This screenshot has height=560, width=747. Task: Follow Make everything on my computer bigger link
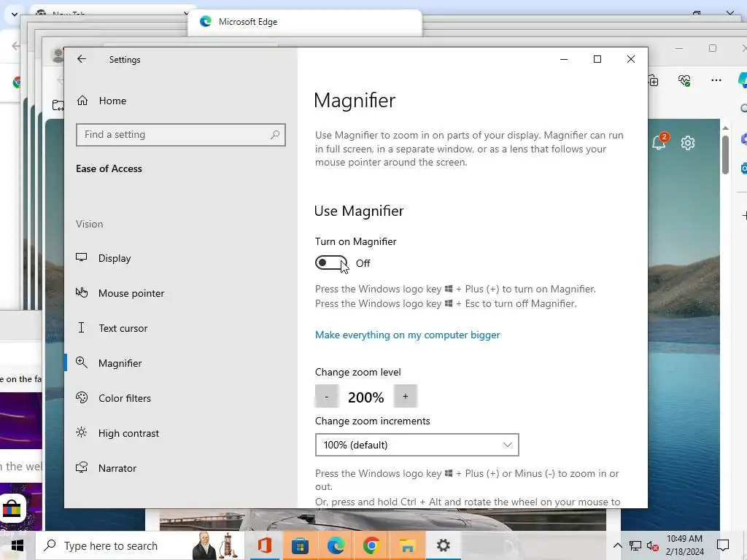[x=407, y=335]
